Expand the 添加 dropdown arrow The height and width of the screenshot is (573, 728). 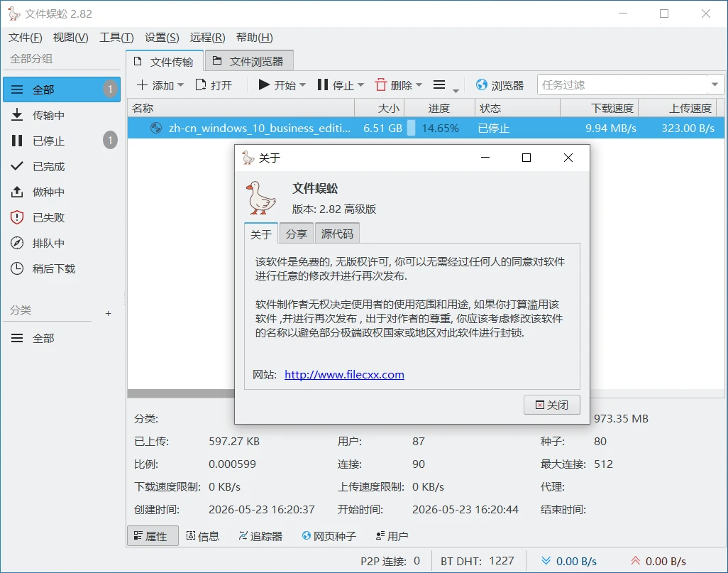click(x=181, y=85)
